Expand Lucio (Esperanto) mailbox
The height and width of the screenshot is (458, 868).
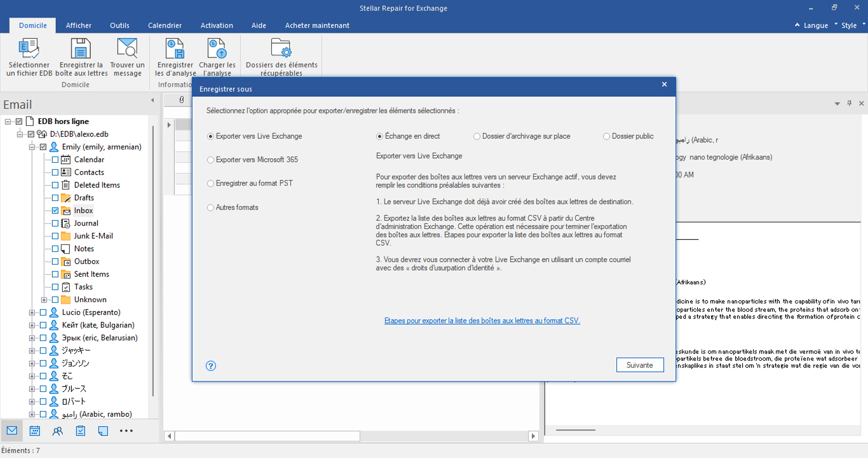[x=32, y=312]
